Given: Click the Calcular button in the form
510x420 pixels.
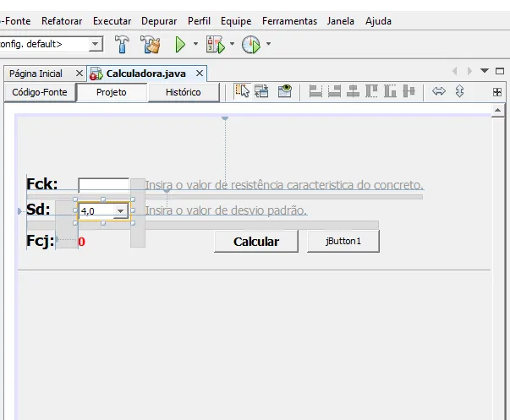Looking at the screenshot, I should [x=256, y=242].
